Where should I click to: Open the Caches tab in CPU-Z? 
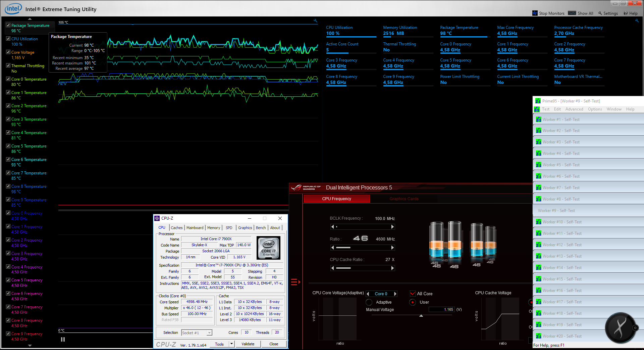point(177,228)
